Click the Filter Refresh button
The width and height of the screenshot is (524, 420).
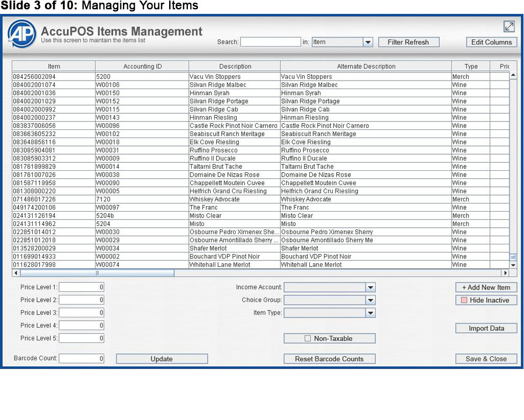409,42
